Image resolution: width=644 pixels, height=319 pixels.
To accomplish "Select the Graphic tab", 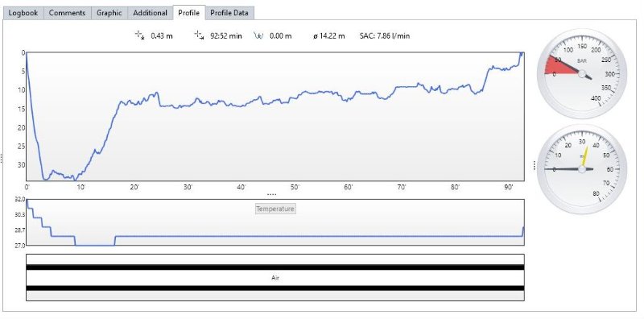I will click(x=109, y=13).
